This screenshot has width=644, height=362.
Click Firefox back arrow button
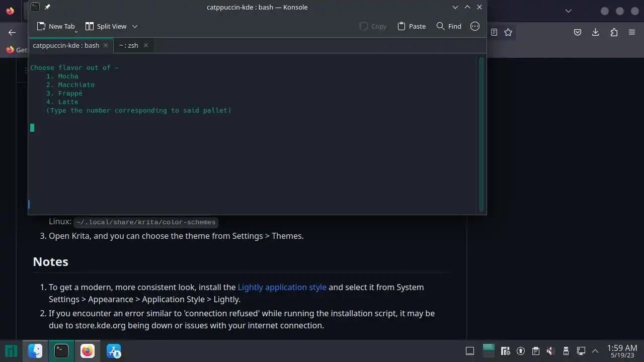coord(12,32)
